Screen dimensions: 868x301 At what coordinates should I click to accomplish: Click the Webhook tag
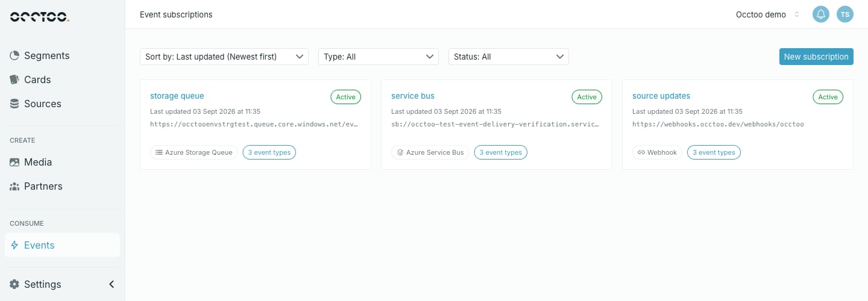pos(658,152)
